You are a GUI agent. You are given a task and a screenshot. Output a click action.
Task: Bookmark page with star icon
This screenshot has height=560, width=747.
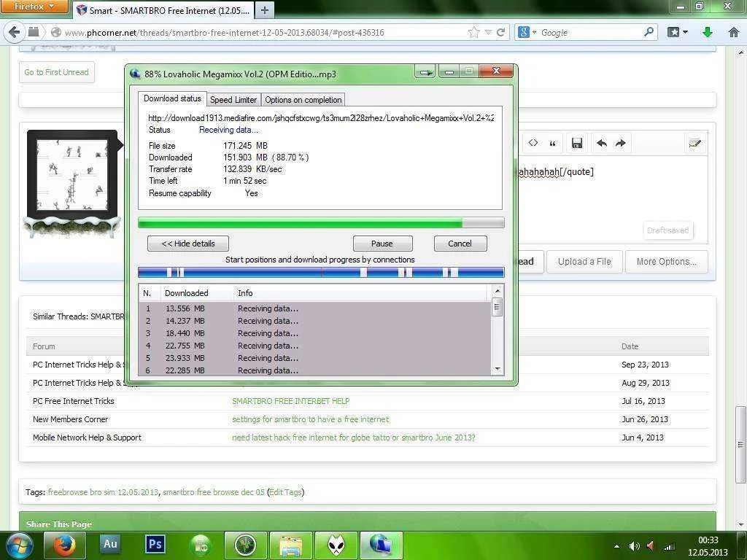[474, 32]
